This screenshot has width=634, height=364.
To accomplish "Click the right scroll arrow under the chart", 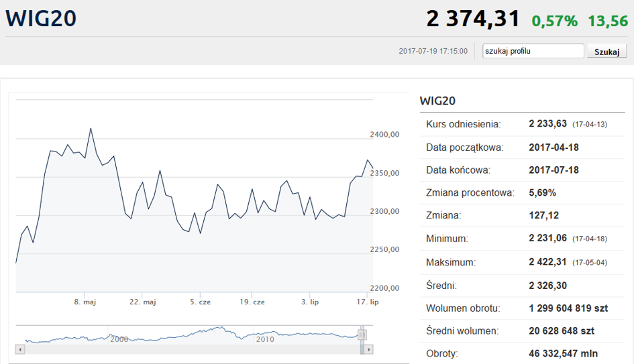I will (368, 349).
